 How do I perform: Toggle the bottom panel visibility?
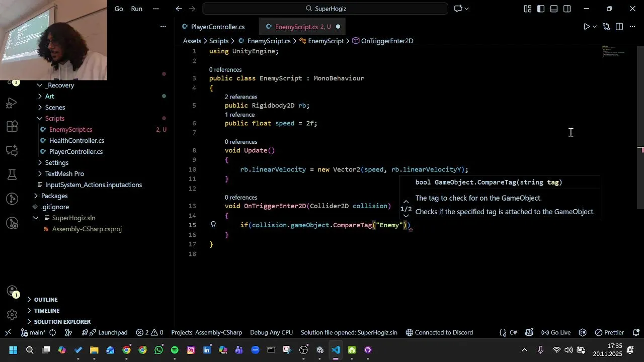coord(554,9)
